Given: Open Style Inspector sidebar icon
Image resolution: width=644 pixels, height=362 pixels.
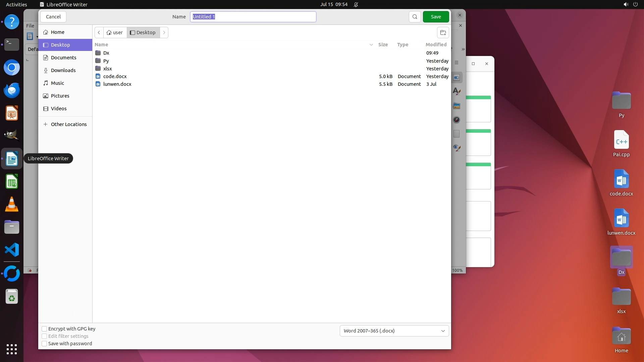Looking at the screenshot, I should 457,148.
